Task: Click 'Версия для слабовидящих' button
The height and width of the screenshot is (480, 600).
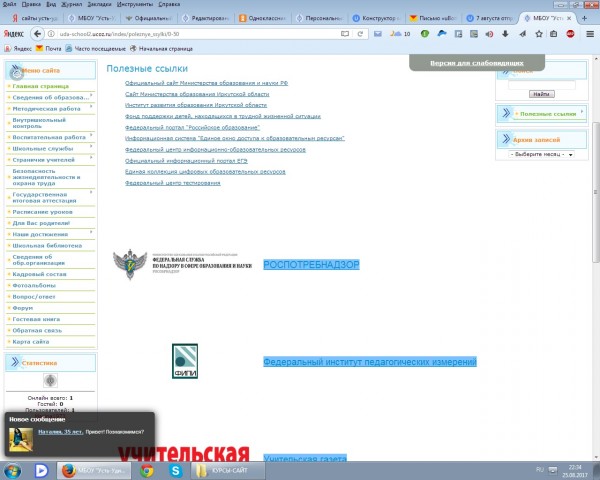Action: 477,63
